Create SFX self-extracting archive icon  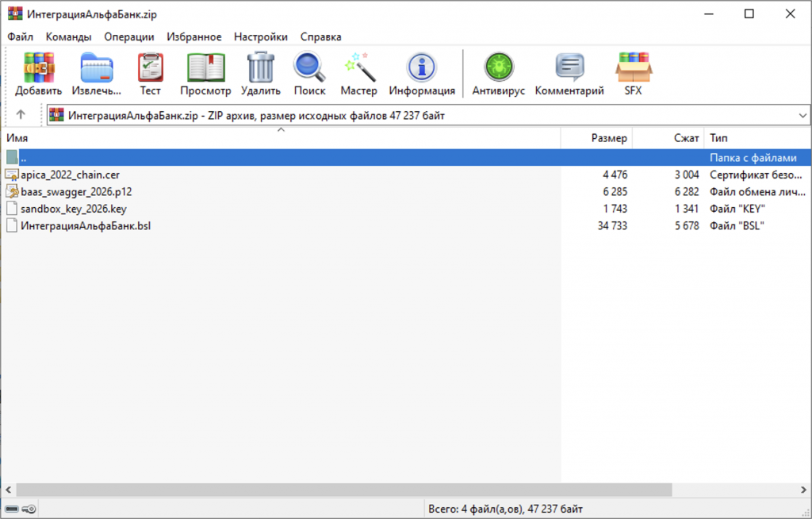pos(634,67)
